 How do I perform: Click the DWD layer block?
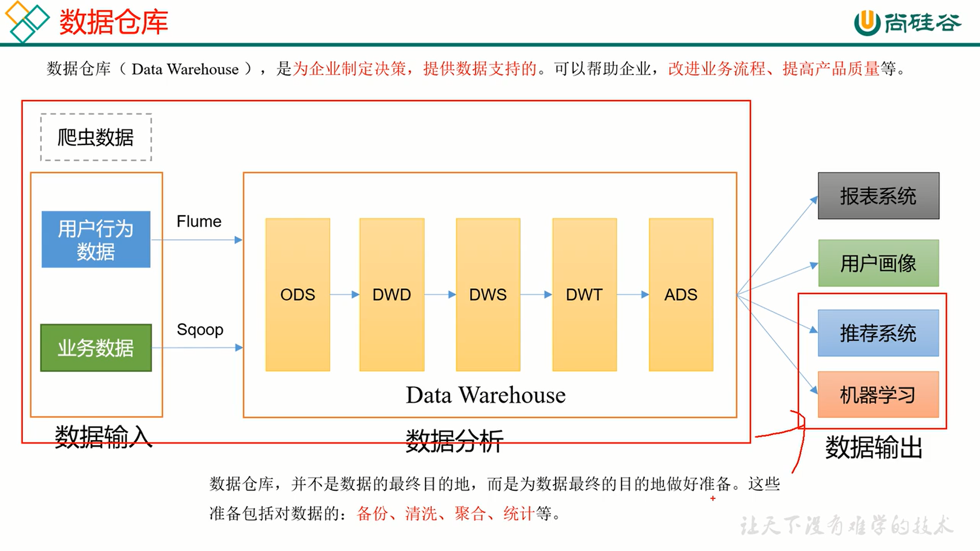tap(391, 292)
